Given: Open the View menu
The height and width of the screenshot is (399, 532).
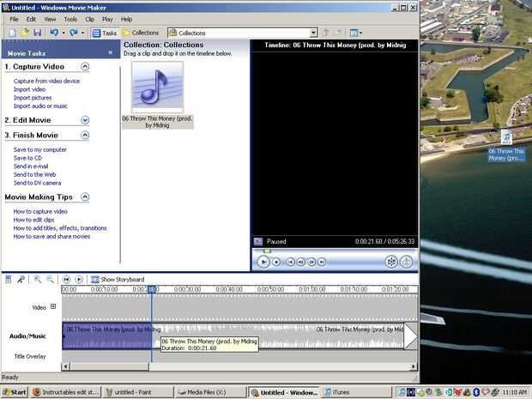Looking at the screenshot, I should coord(50,20).
